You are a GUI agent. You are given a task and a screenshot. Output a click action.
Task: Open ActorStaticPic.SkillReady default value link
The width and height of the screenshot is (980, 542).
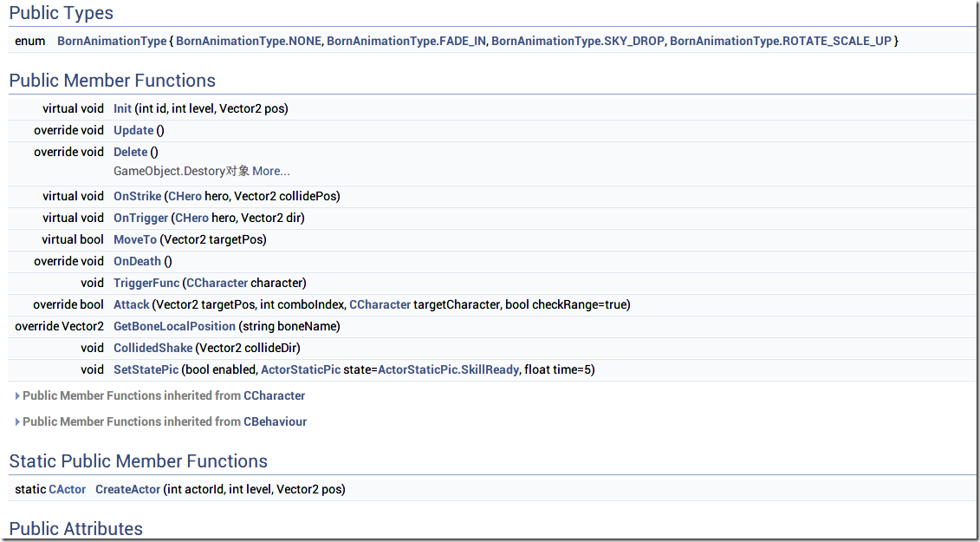(x=448, y=370)
